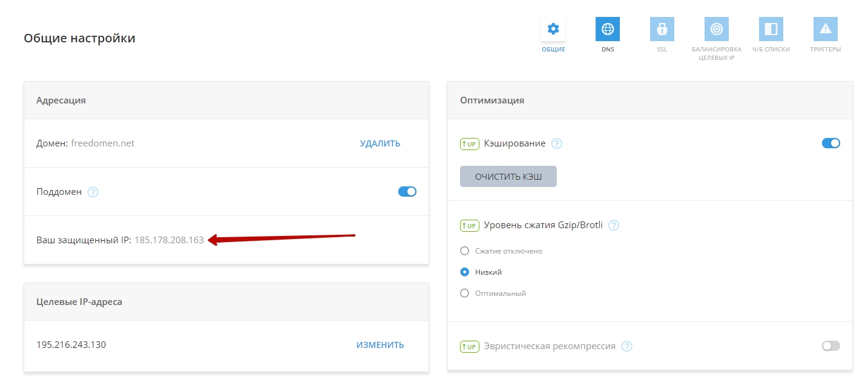The image size is (868, 380).
Task: Click help icon beside Уровень сжатия Gzip/Brotli
Action: point(614,225)
